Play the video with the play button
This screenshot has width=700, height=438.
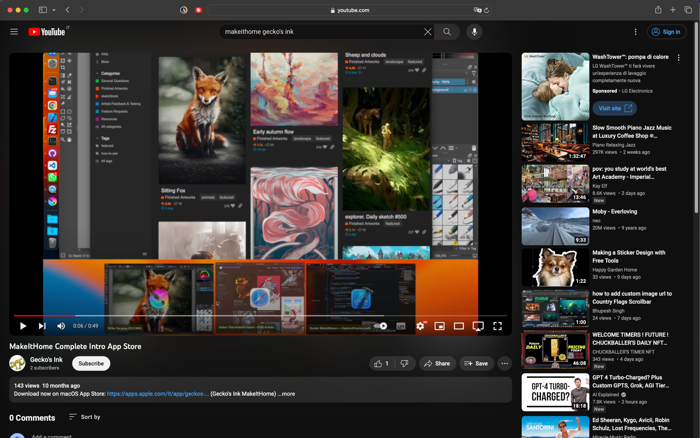pyautogui.click(x=23, y=326)
